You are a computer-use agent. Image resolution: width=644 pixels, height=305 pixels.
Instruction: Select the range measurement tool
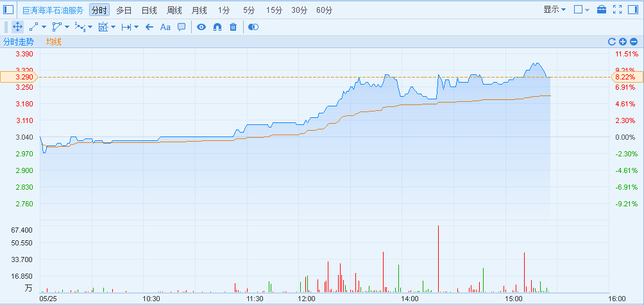(x=126, y=27)
